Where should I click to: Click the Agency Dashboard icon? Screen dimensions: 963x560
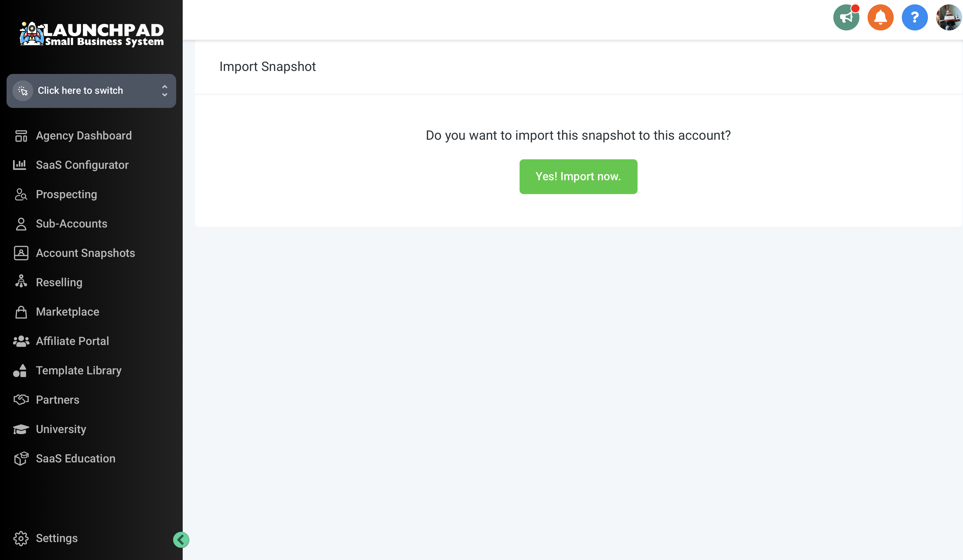[x=21, y=136]
